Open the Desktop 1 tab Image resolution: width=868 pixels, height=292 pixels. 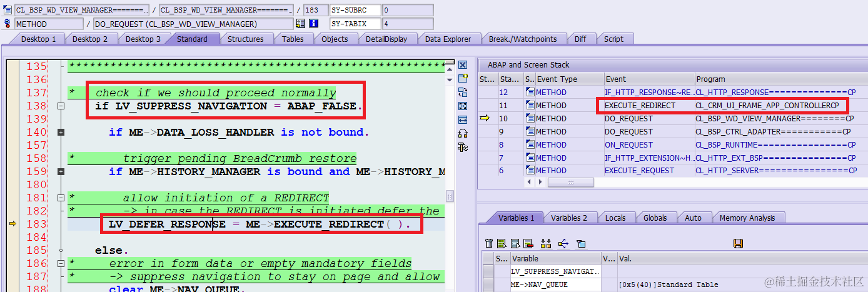pyautogui.click(x=38, y=39)
